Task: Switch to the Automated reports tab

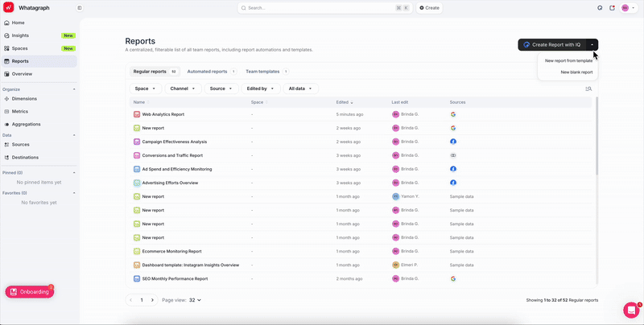Action: pos(207,72)
